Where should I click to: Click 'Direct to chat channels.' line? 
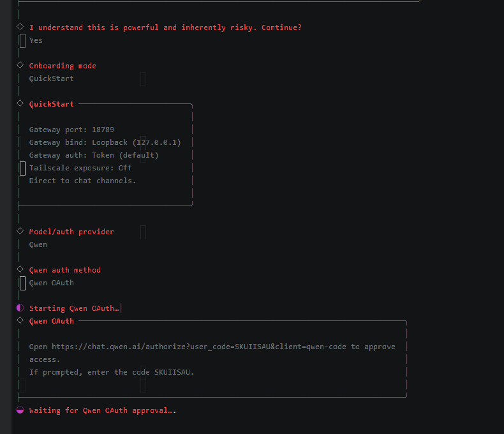[x=82, y=181]
